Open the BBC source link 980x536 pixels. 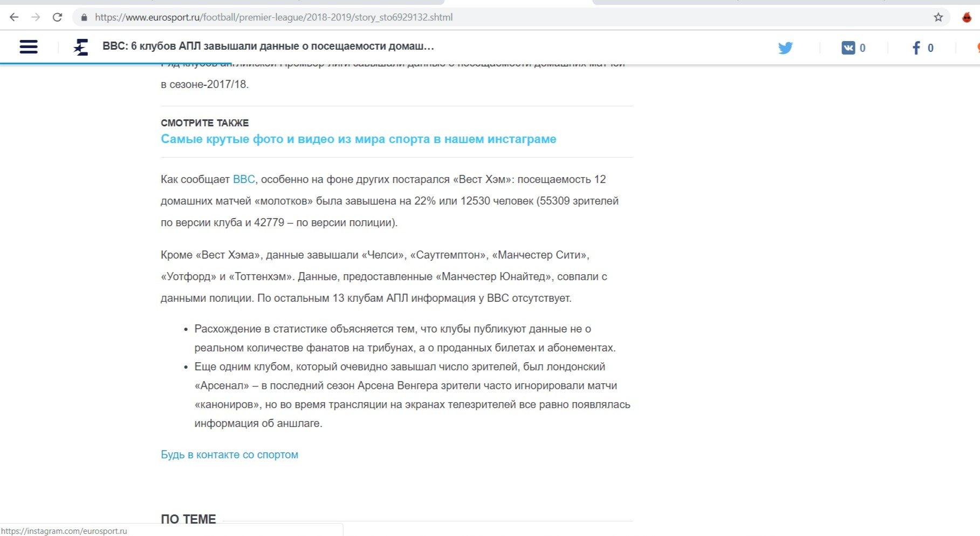[x=244, y=179]
